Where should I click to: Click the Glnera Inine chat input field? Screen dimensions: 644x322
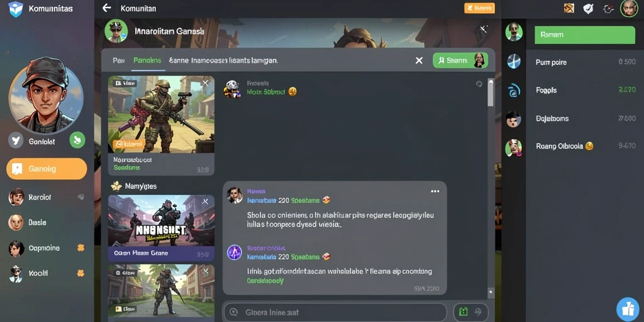click(335, 312)
